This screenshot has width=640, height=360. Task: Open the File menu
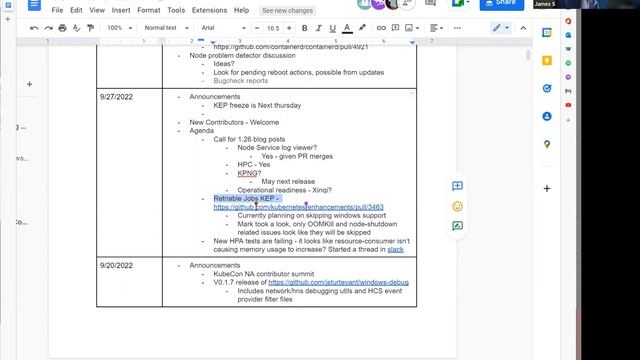[57, 10]
